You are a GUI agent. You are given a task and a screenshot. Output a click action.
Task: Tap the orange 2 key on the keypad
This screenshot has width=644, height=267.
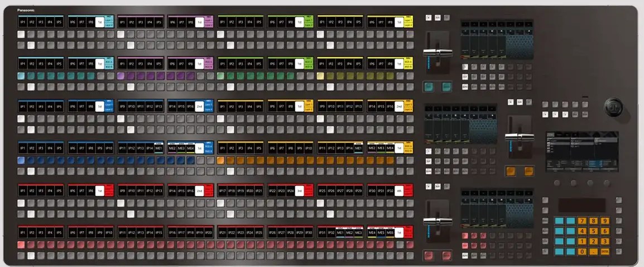coord(593,241)
